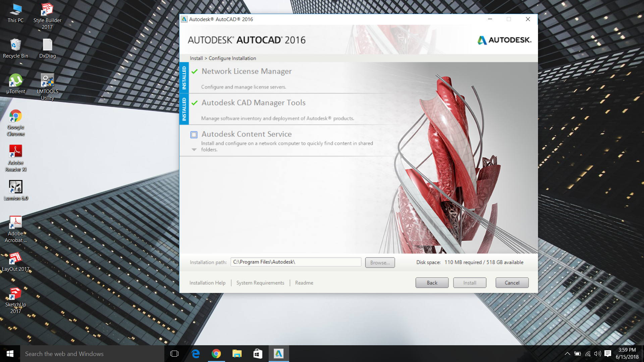Select the Autodesk CAD Manager Tools title
The image size is (644, 362).
click(254, 103)
